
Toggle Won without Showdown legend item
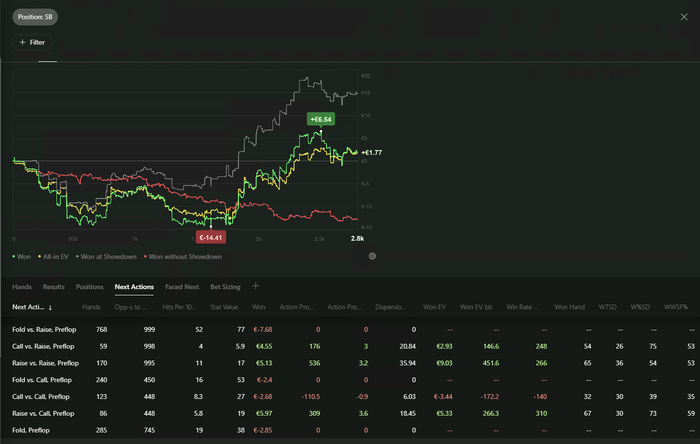pos(183,257)
